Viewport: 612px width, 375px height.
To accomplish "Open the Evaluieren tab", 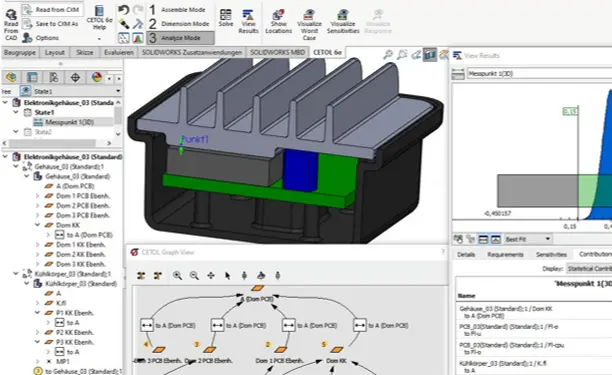I will click(x=119, y=52).
